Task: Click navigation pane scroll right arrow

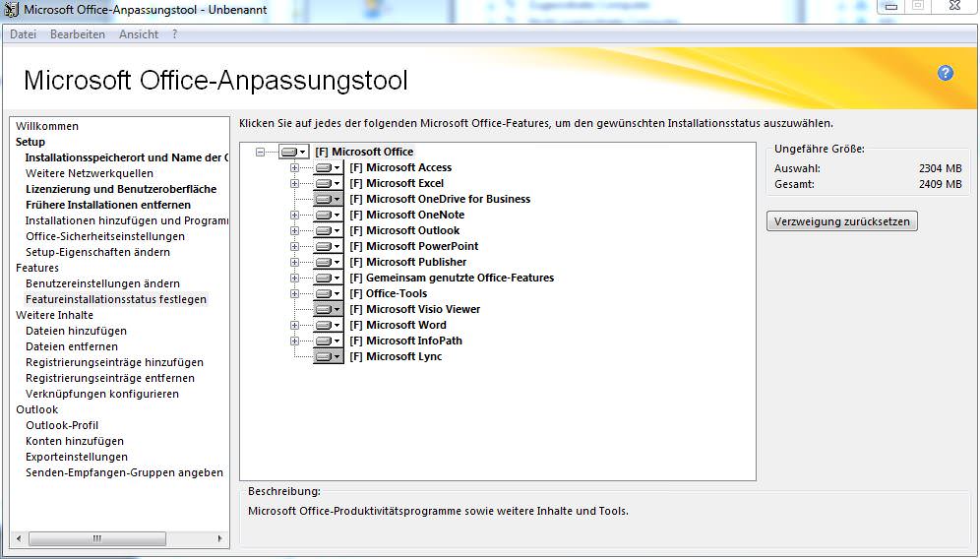Action: pos(220,538)
